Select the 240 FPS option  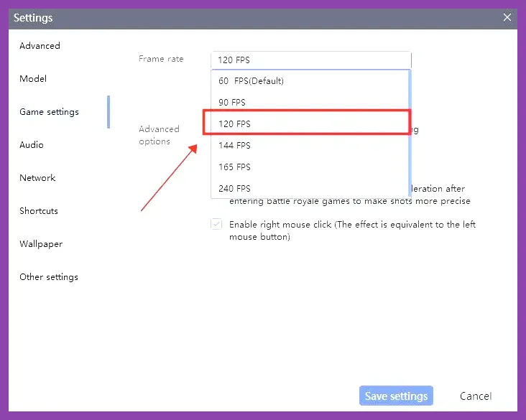click(309, 188)
